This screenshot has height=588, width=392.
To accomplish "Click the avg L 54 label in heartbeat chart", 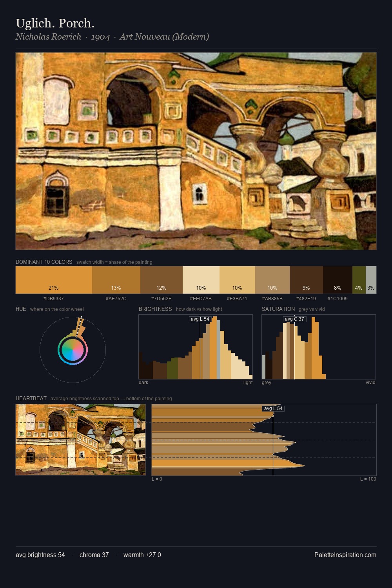I will 273,408.
